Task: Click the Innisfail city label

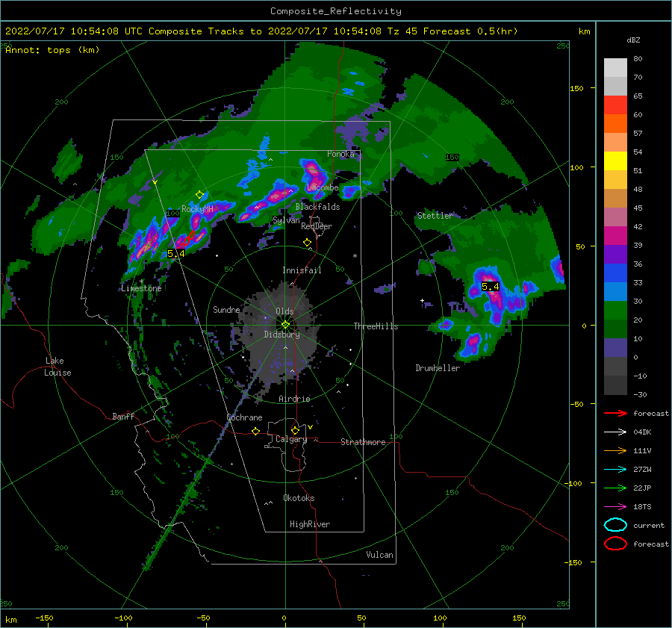Action: pyautogui.click(x=302, y=270)
